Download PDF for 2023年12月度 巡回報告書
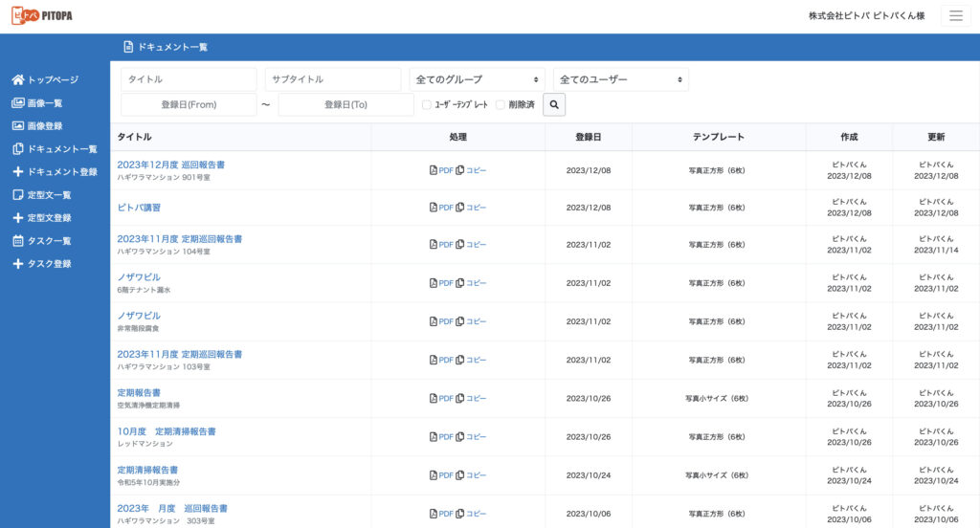The image size is (980, 528). (441, 170)
